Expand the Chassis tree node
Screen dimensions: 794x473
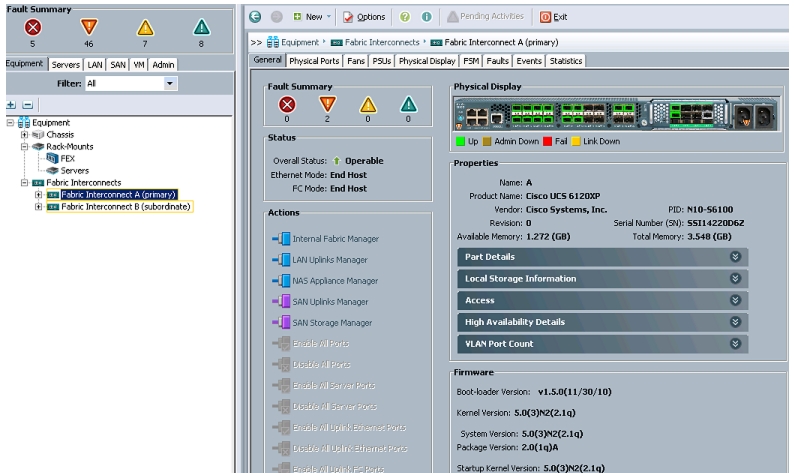pos(24,135)
